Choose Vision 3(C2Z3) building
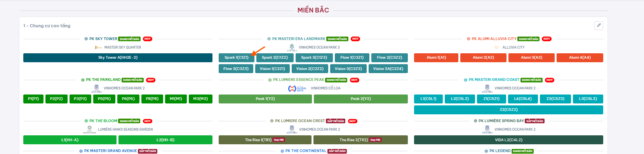Image resolution: width=644 pixels, height=154 pixels. (348, 68)
